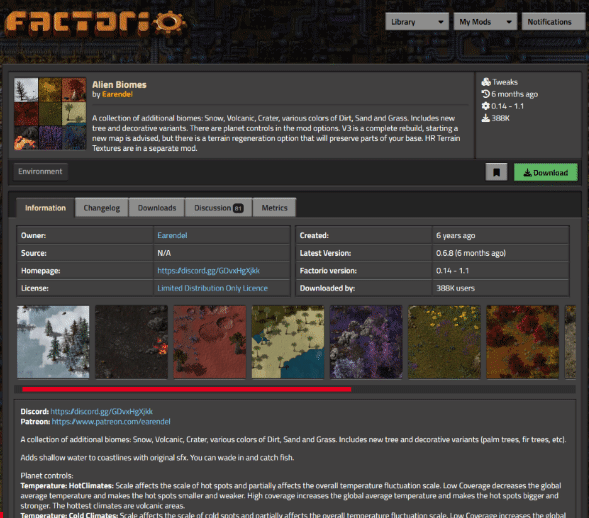Click the download count icon
Viewport: 589px width, 518px height.
(x=486, y=118)
